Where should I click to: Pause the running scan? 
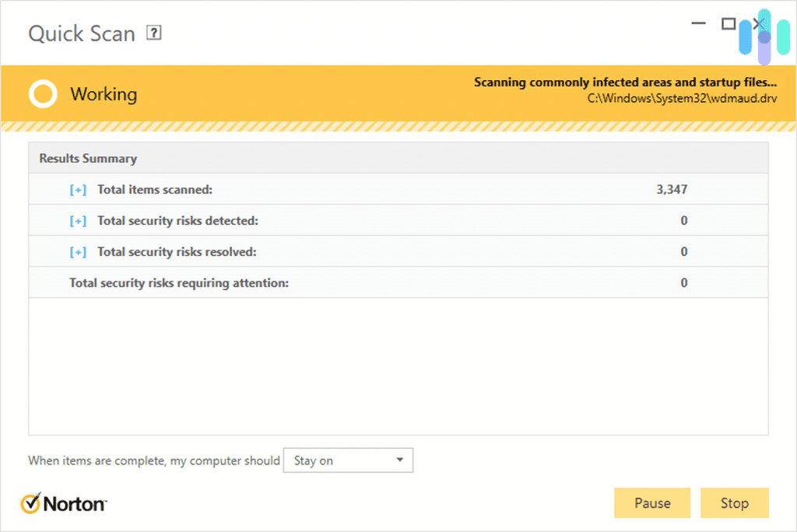652,503
